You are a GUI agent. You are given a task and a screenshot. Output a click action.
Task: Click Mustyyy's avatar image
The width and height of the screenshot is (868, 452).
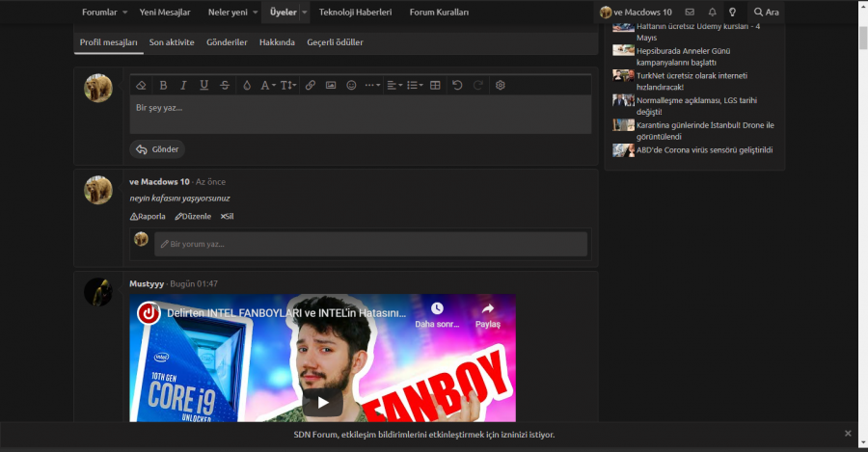pos(98,292)
